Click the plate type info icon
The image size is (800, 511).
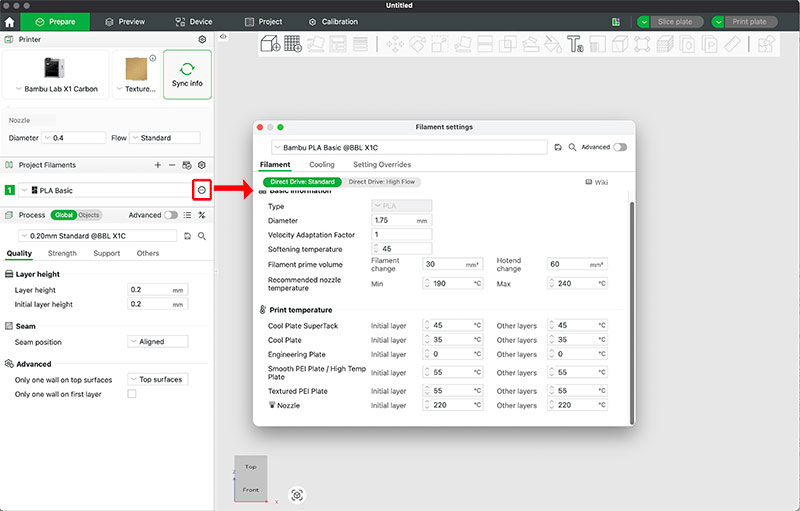(153, 58)
